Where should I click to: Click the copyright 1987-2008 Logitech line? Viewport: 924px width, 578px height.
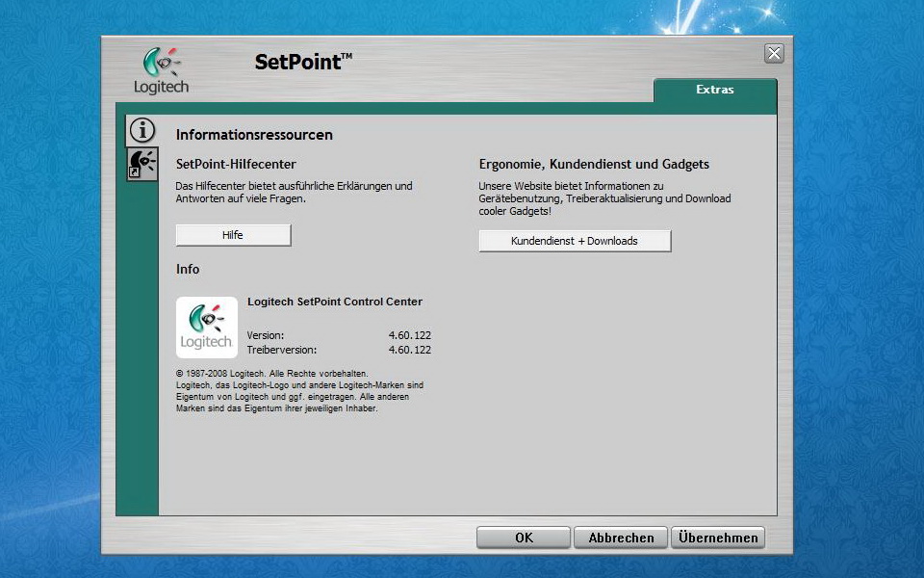click(271, 374)
